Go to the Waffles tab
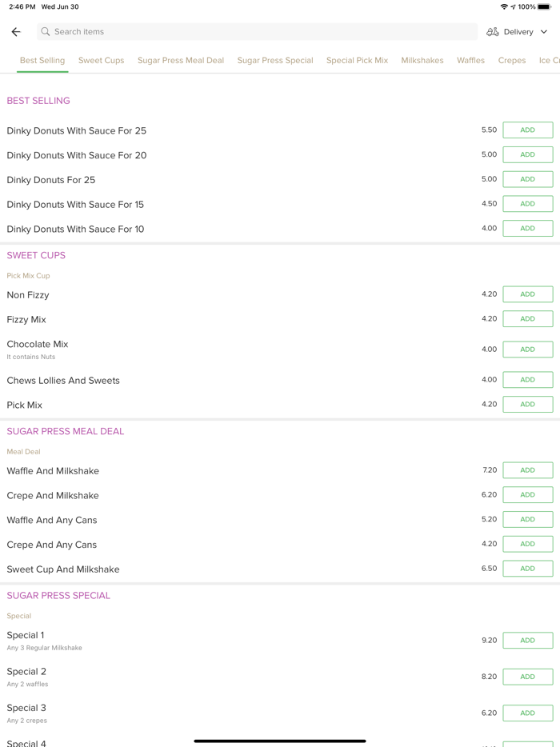Screen dimensions: 560x747 tap(470, 60)
